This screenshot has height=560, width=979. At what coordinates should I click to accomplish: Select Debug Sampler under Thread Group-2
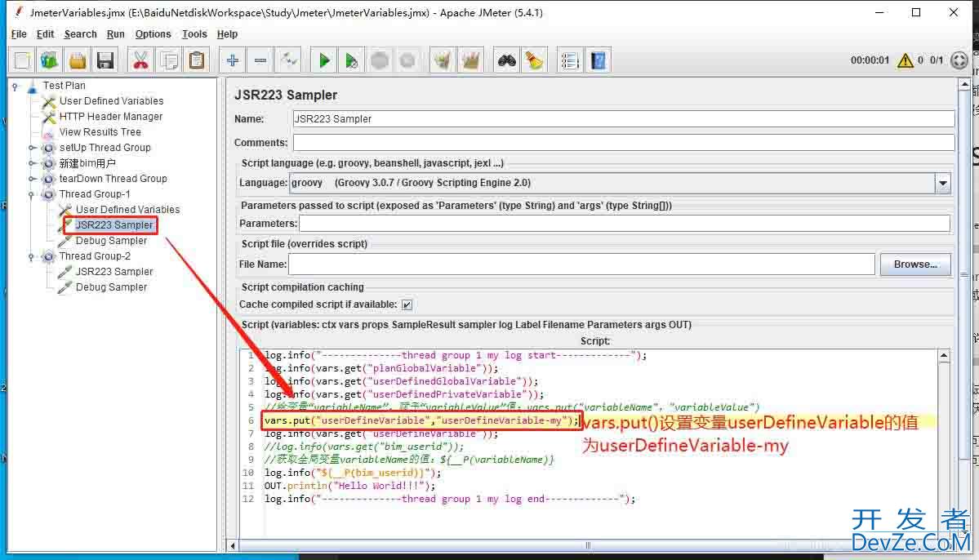tap(111, 288)
